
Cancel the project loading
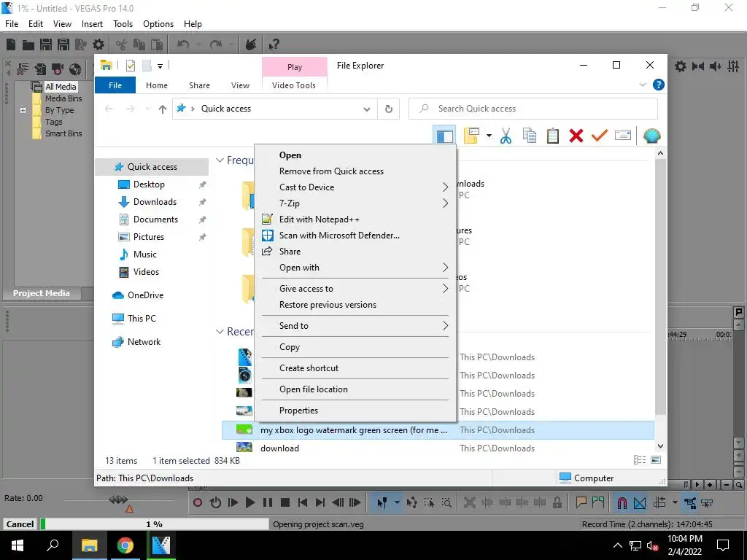[20, 524]
